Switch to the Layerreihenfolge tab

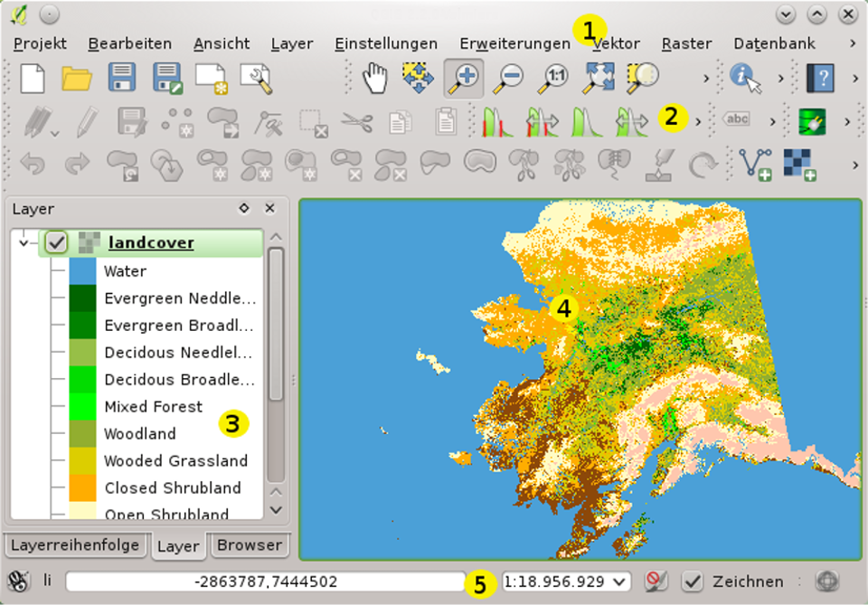(75, 545)
